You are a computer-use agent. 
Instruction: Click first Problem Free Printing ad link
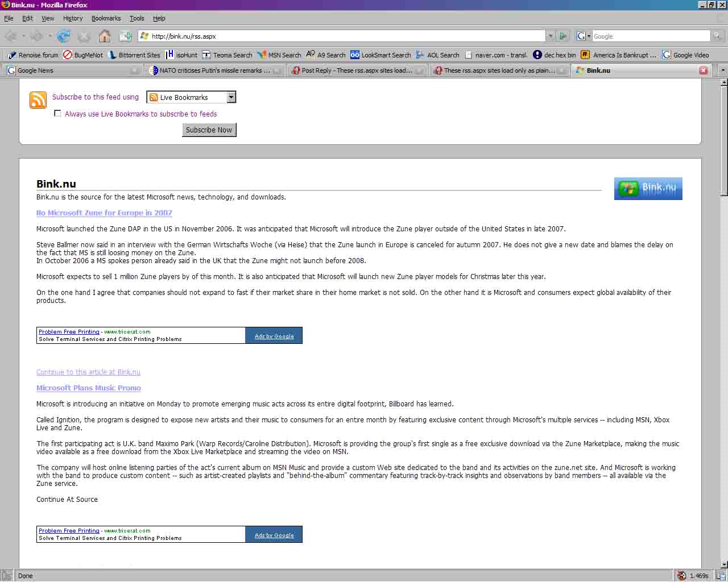69,332
